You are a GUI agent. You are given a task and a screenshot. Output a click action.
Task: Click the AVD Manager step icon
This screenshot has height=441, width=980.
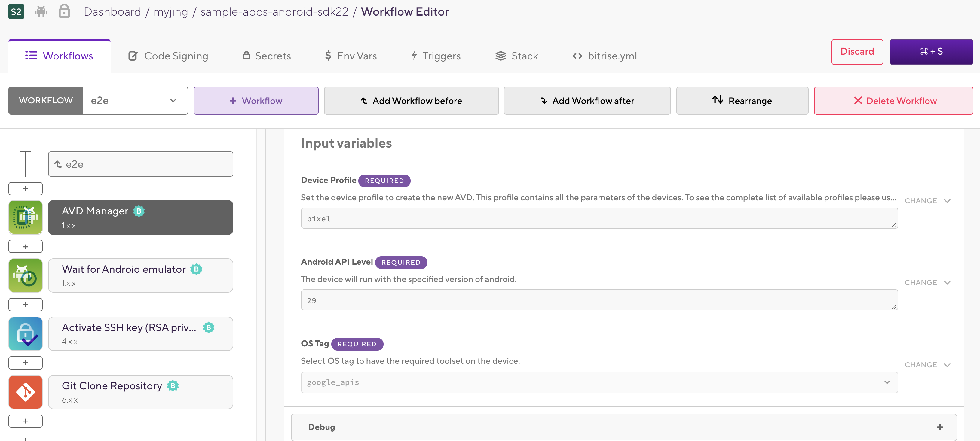click(26, 217)
